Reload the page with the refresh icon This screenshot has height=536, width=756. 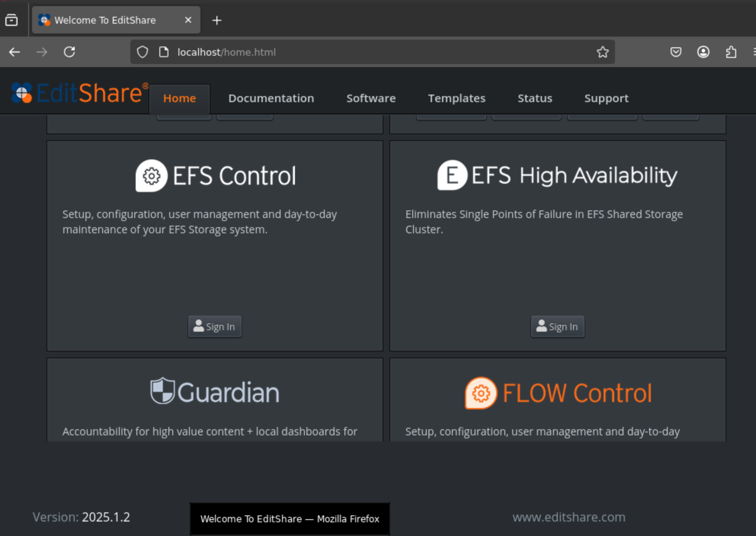[69, 52]
